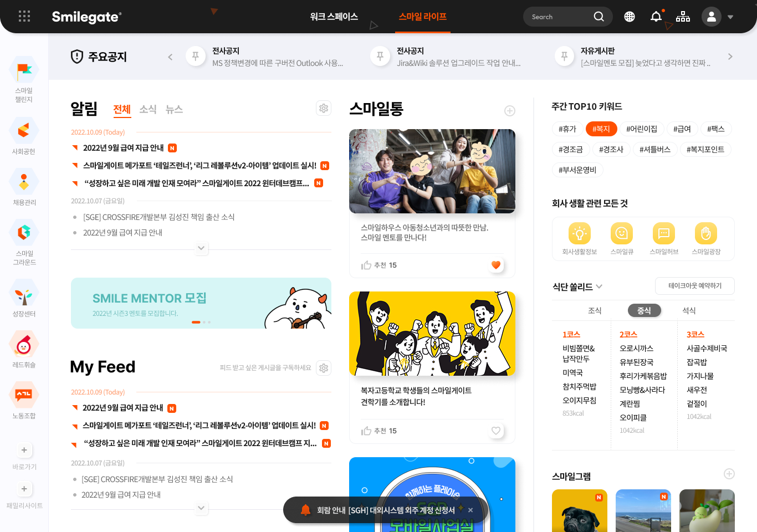The height and width of the screenshot is (532, 757).
Task: Like the 복자고등학교 post with the heart
Action: point(496,431)
